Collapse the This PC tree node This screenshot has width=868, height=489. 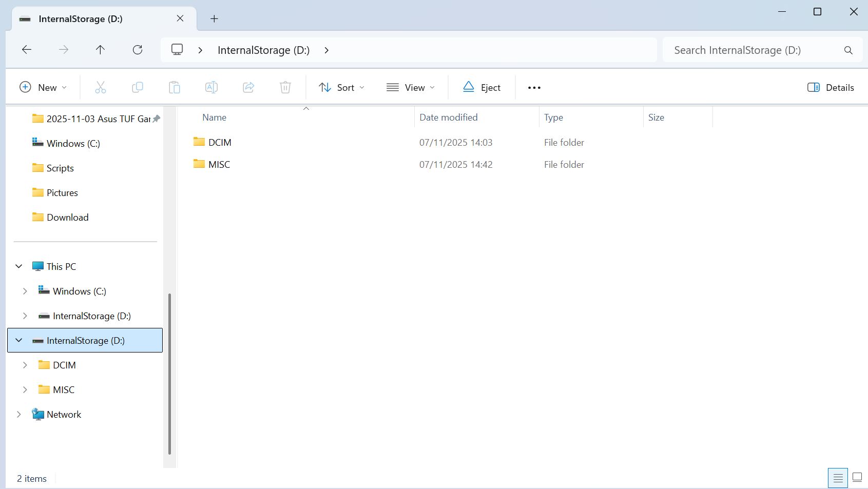19,266
